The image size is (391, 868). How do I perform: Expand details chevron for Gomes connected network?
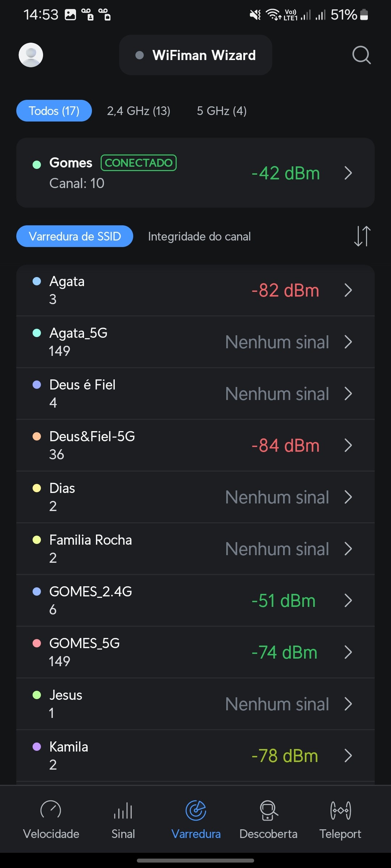348,173
